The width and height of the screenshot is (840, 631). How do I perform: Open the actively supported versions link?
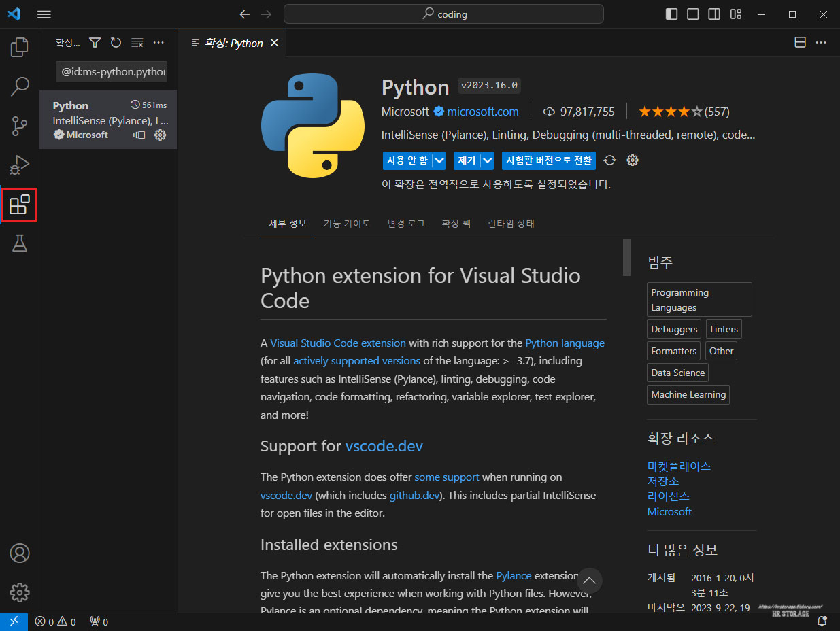[x=356, y=360]
